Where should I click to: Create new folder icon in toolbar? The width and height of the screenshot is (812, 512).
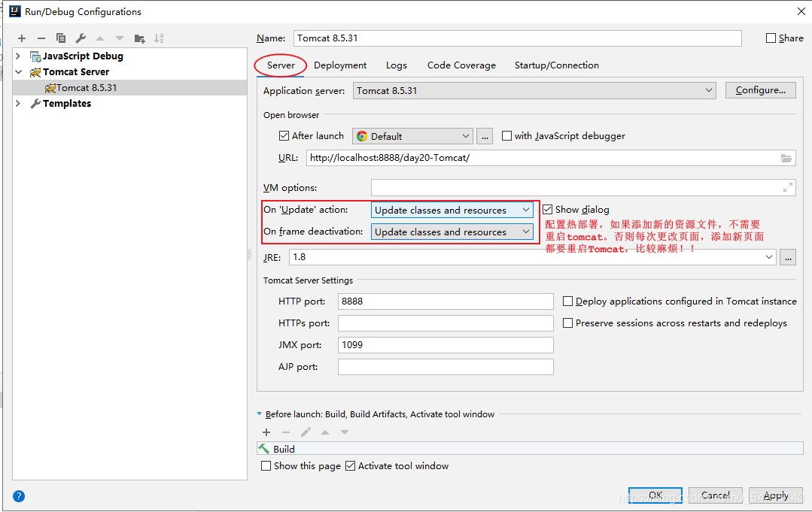pos(139,38)
